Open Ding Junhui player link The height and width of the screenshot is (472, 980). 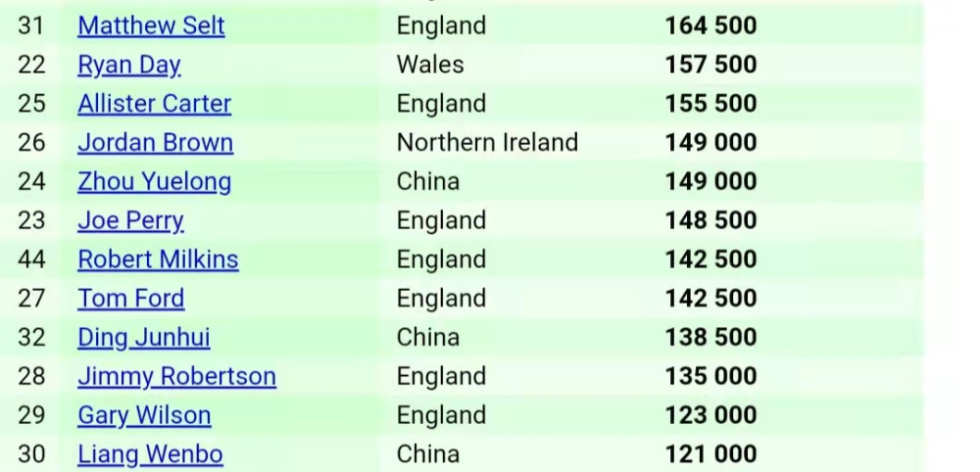[x=144, y=338]
